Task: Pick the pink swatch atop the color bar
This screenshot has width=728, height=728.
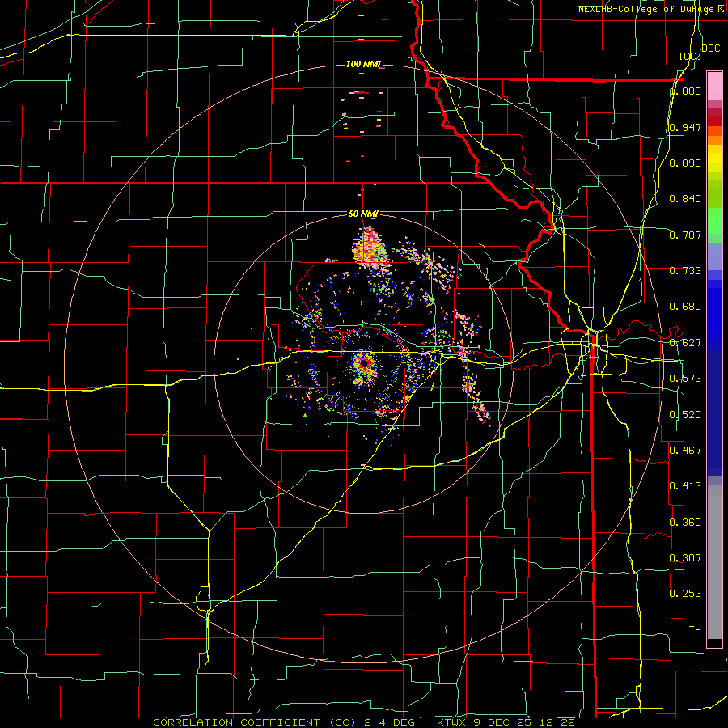Action: tap(714, 86)
